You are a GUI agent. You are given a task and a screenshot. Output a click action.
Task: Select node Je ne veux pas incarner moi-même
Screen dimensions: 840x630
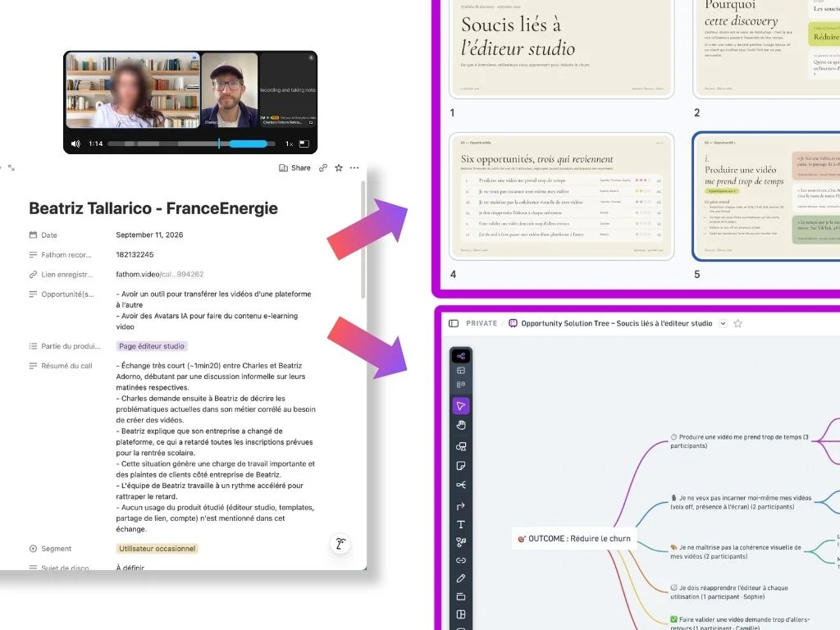click(741, 503)
